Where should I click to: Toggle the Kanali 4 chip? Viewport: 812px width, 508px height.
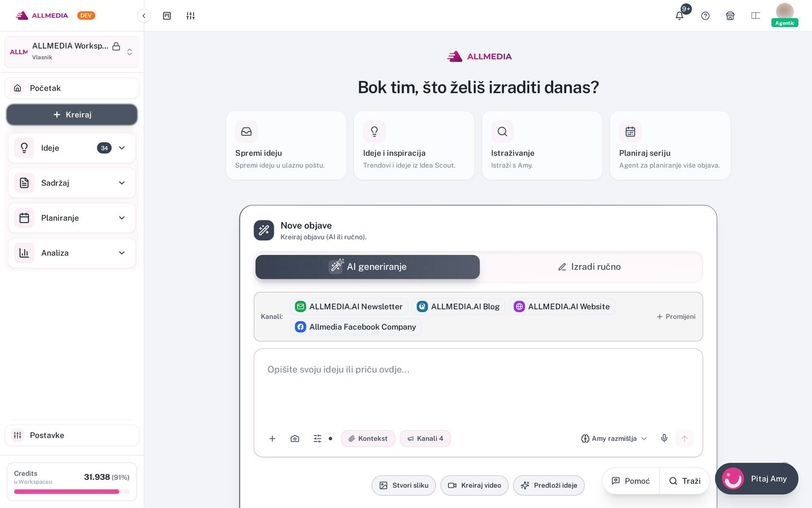(425, 439)
